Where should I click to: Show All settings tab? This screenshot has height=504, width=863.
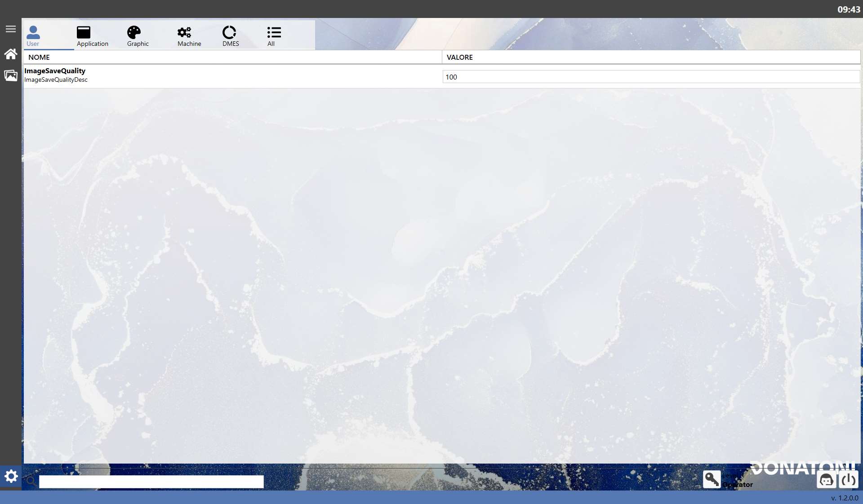pyautogui.click(x=273, y=36)
